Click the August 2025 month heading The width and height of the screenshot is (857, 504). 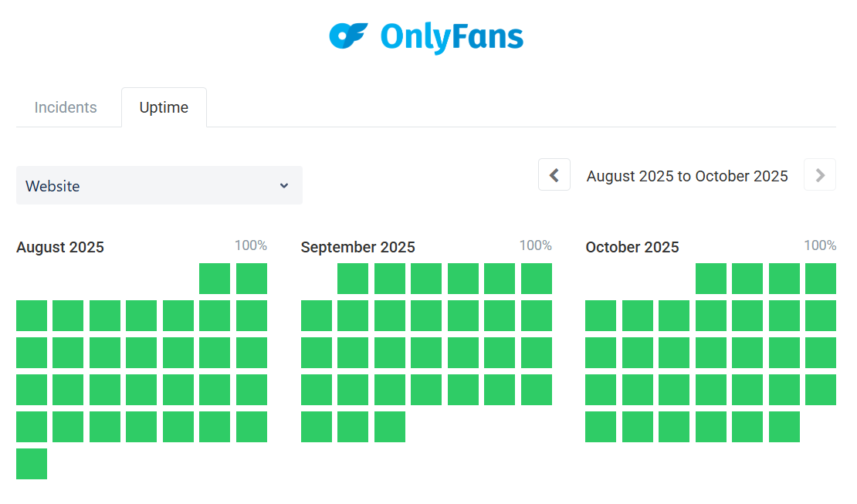60,247
